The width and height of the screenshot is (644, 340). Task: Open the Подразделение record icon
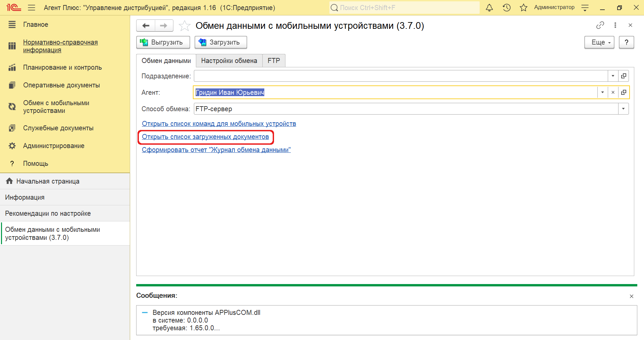[624, 76]
